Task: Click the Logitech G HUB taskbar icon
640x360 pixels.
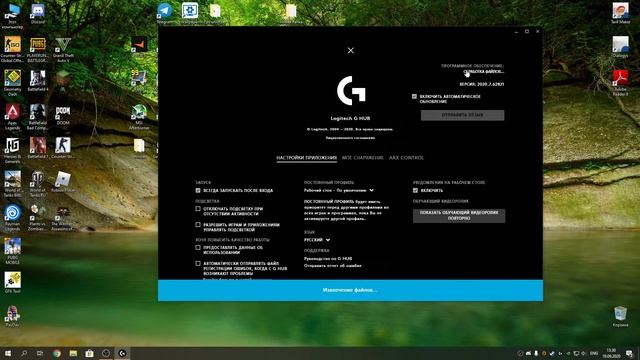Action: tap(122, 353)
